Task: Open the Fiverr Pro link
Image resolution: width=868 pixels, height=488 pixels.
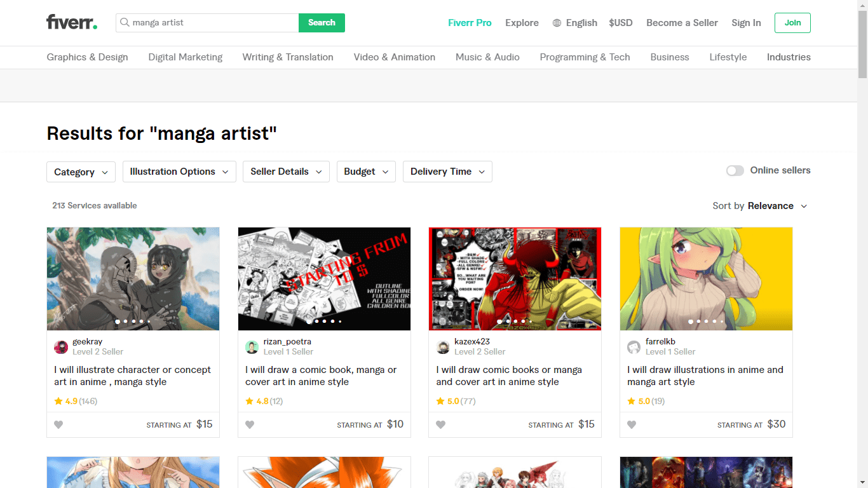Action: click(470, 23)
